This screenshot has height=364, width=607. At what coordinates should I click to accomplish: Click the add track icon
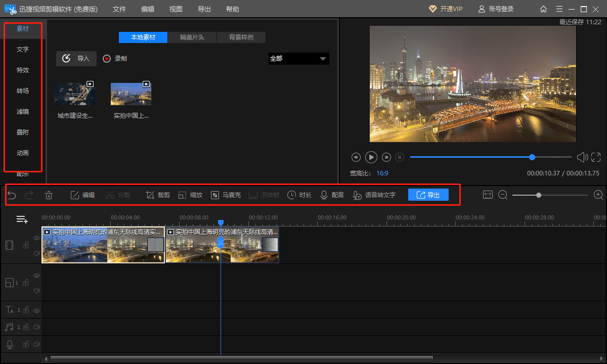click(22, 219)
